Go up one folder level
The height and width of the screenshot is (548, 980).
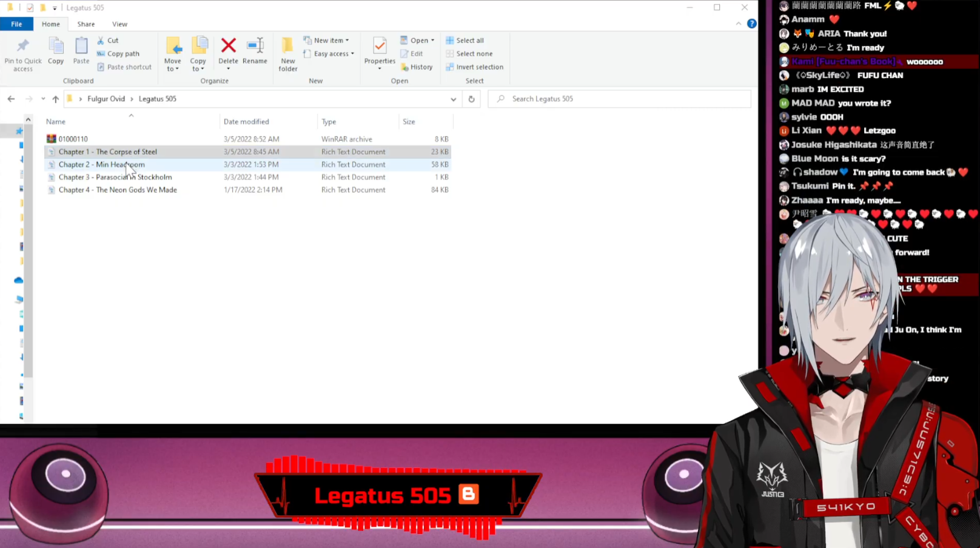point(56,99)
